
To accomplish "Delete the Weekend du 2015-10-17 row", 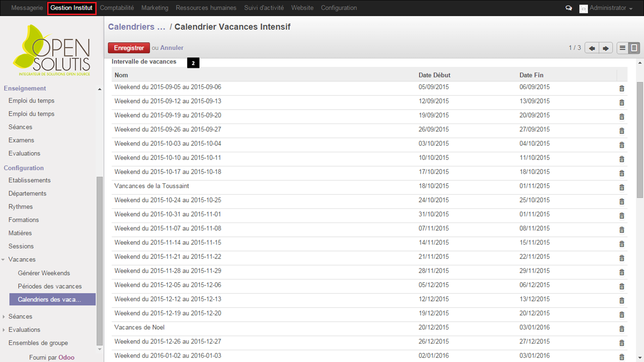I will pos(621,173).
